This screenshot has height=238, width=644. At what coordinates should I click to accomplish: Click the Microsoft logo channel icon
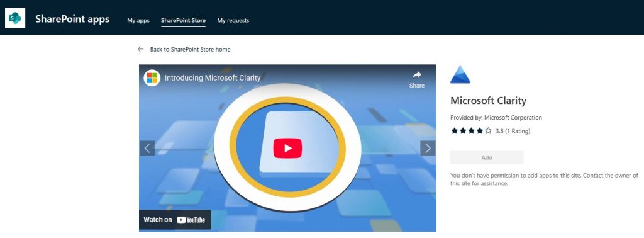[152, 77]
